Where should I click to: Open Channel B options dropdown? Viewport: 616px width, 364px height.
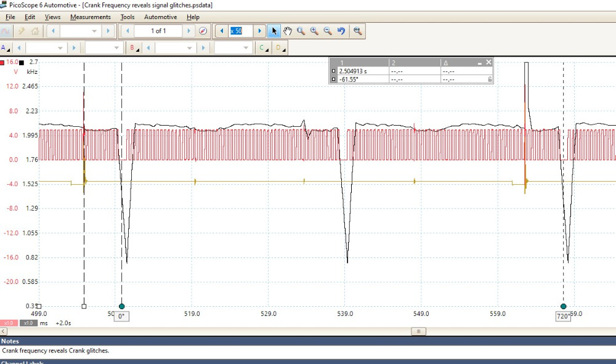pyautogui.click(x=134, y=48)
